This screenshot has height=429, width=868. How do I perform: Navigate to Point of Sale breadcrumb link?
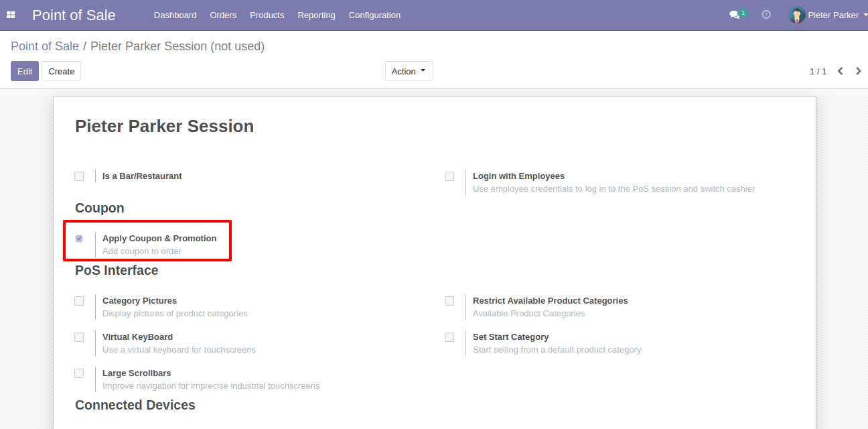(44, 46)
